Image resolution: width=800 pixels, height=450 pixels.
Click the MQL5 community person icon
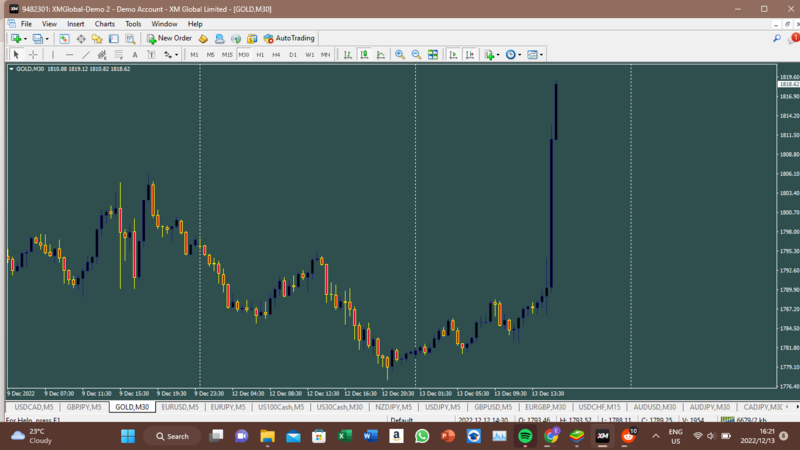click(x=219, y=38)
